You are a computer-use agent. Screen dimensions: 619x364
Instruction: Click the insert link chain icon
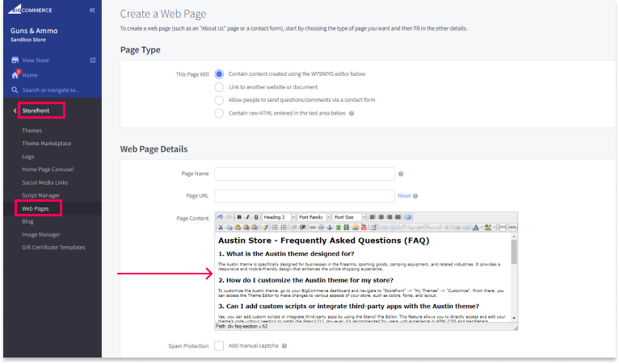(313, 227)
